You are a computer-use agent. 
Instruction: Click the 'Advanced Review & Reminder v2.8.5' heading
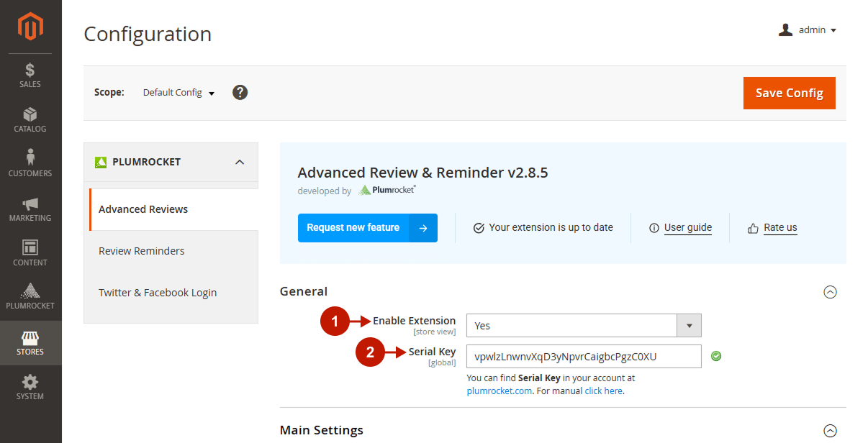tap(423, 173)
